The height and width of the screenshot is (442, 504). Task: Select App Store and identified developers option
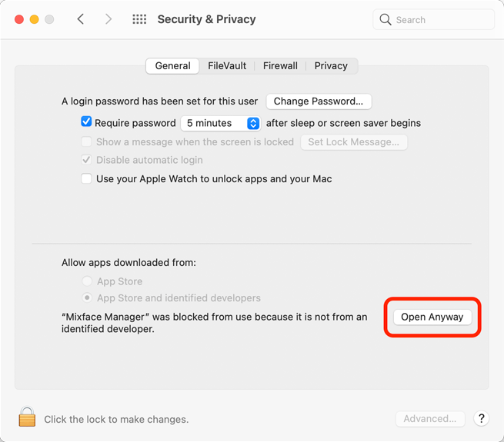coord(88,297)
